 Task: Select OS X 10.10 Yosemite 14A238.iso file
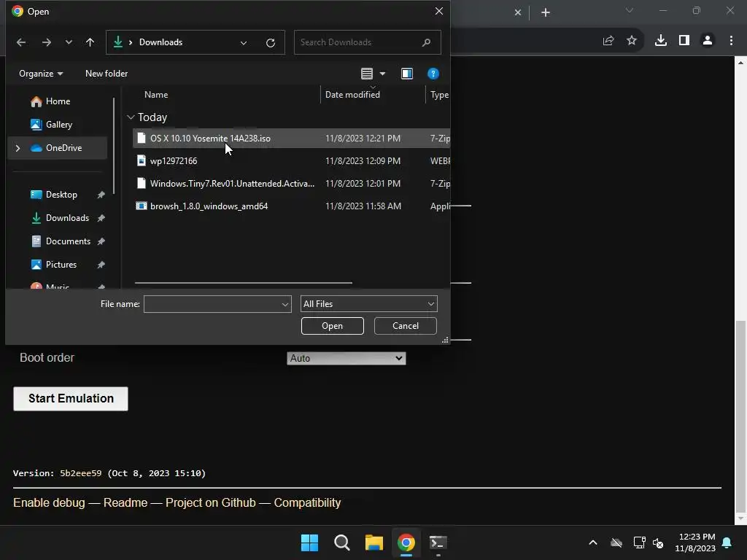point(291,138)
